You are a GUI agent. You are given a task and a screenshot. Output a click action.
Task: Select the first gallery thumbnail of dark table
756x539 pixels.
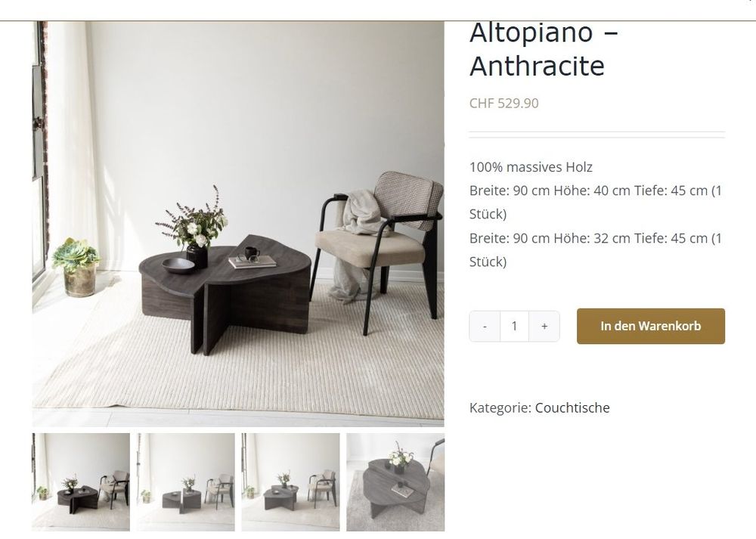click(x=81, y=482)
